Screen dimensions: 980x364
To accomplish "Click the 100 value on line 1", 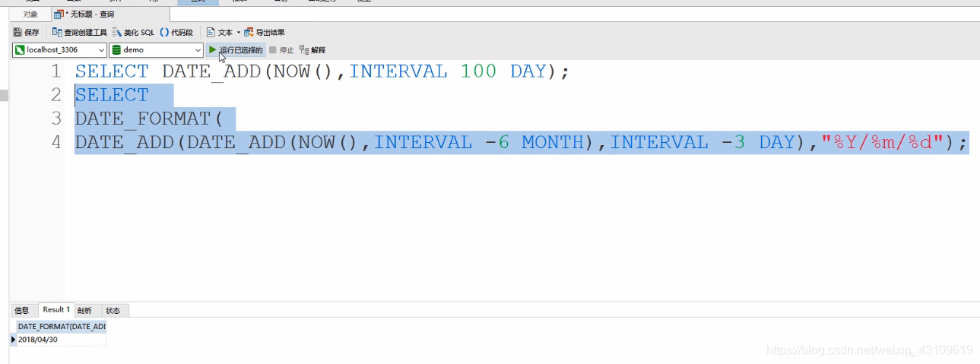I will [x=478, y=71].
